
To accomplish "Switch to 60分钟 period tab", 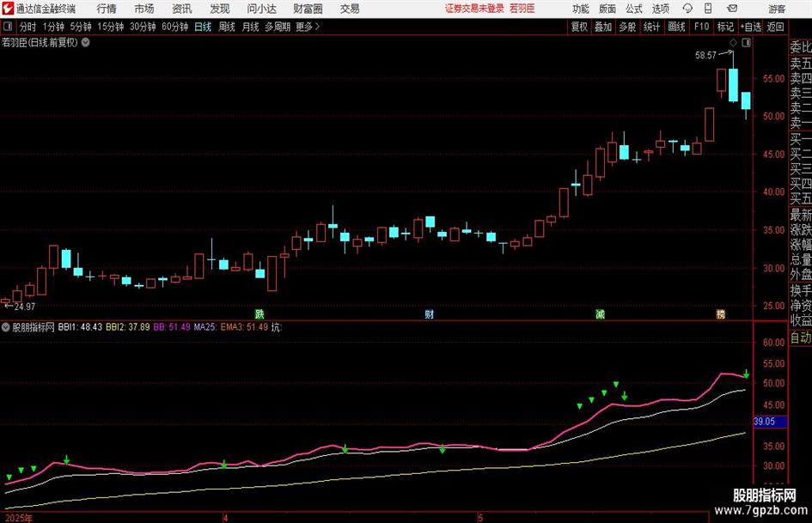I will point(174,27).
